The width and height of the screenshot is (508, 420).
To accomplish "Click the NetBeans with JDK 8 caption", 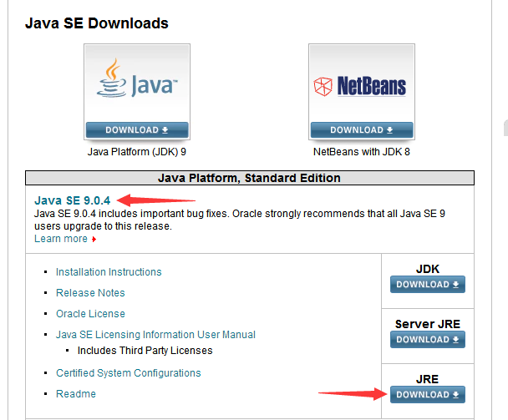I will click(362, 151).
